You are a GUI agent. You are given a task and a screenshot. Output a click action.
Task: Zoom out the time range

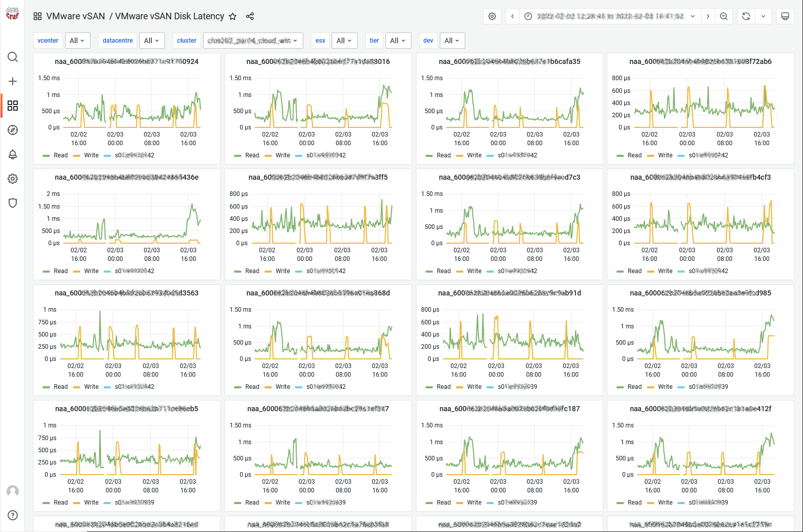tap(724, 16)
